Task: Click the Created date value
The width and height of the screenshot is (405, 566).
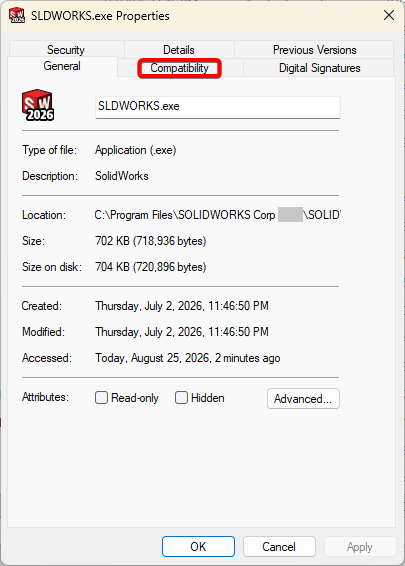Action: [182, 306]
